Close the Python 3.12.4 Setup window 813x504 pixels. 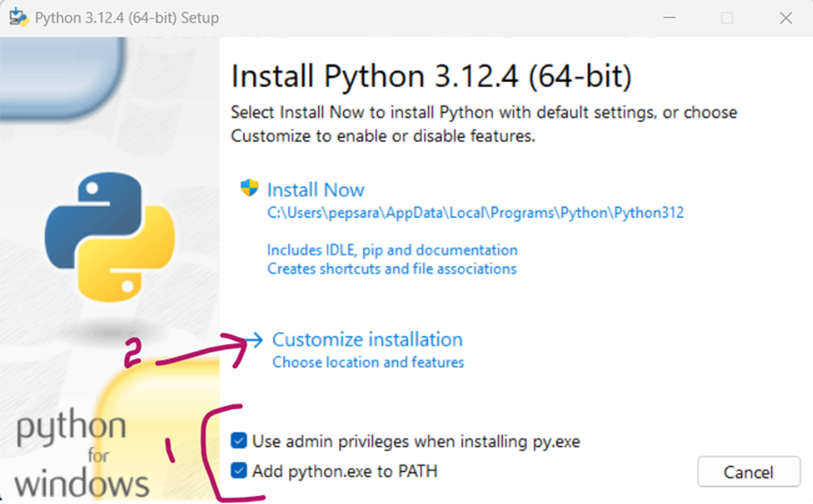784,17
